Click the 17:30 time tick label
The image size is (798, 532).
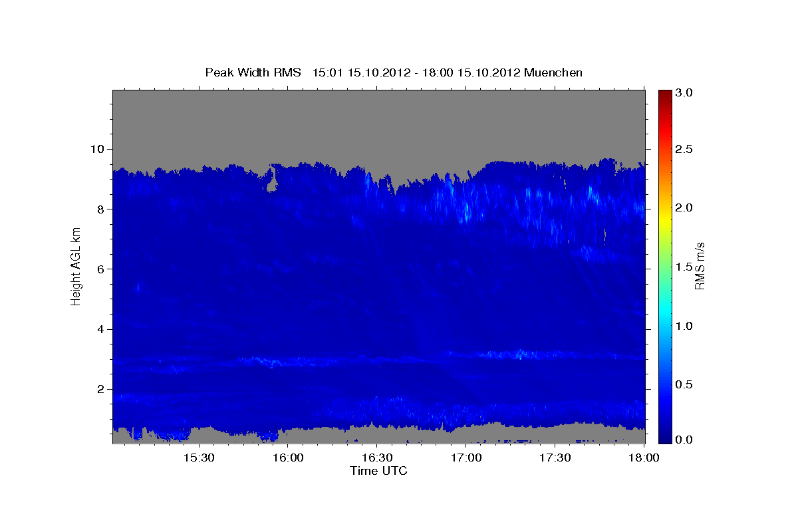pos(555,458)
